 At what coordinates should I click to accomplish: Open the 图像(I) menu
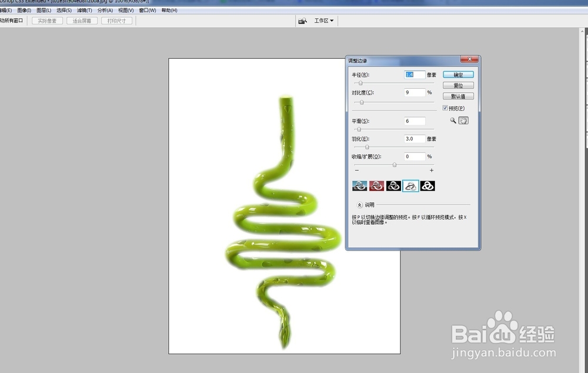click(x=24, y=10)
